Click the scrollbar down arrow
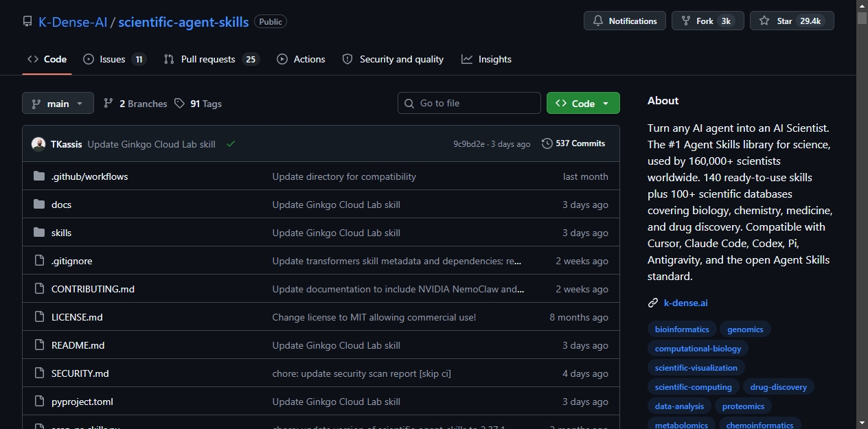Image resolution: width=868 pixels, height=429 pixels. point(862,423)
